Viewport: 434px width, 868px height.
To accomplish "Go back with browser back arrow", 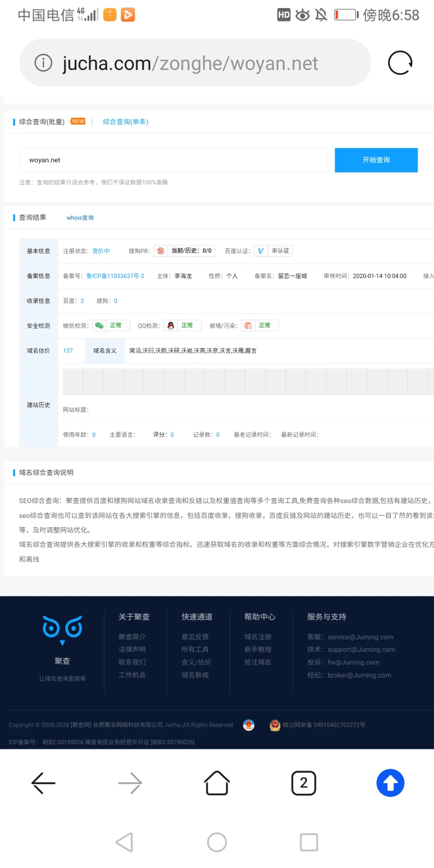I will click(x=43, y=783).
